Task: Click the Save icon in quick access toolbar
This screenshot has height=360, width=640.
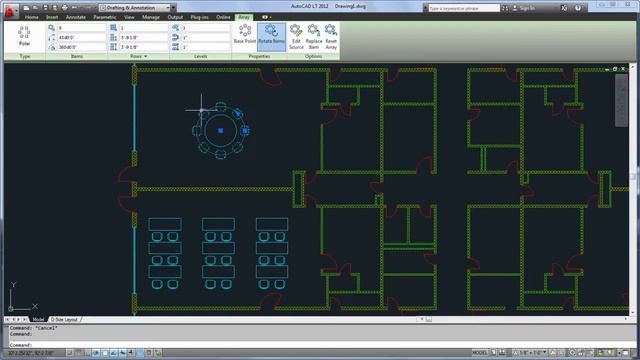Action: pyautogui.click(x=45, y=8)
